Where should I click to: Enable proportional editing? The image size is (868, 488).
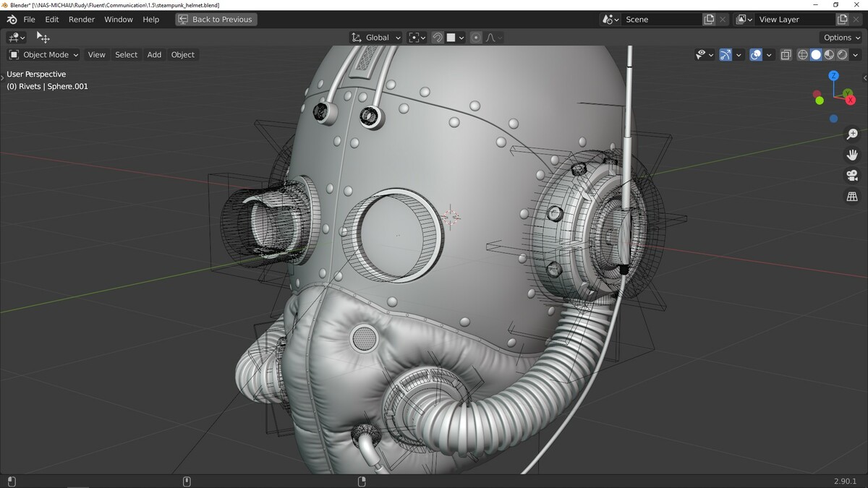coord(475,38)
